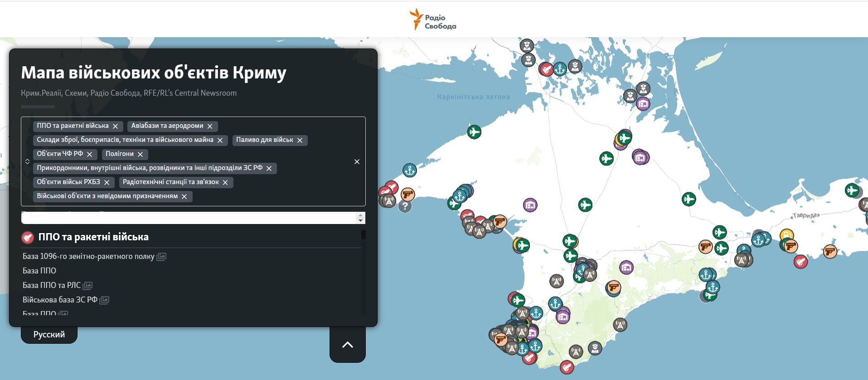Click the gray question mark map marker

[x=405, y=206]
